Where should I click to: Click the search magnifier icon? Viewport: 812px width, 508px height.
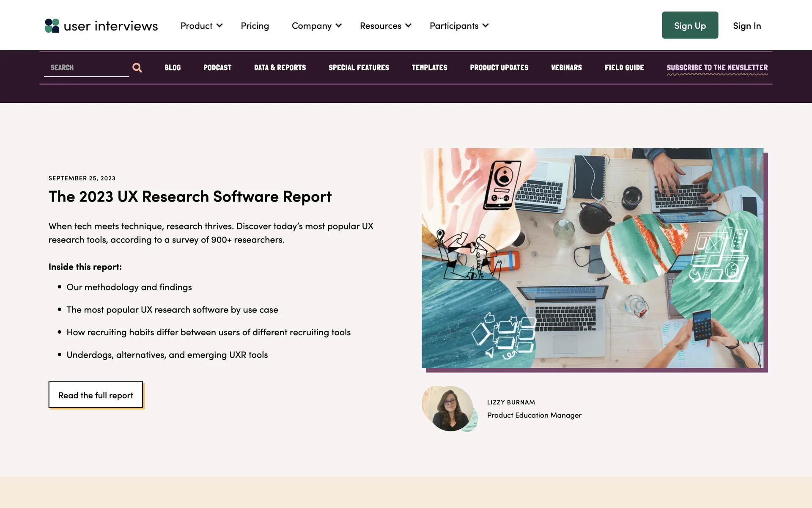point(137,68)
